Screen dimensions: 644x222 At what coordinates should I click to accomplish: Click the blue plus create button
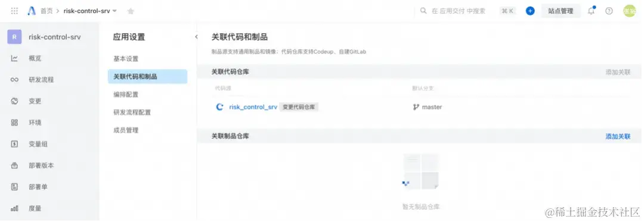point(530,11)
